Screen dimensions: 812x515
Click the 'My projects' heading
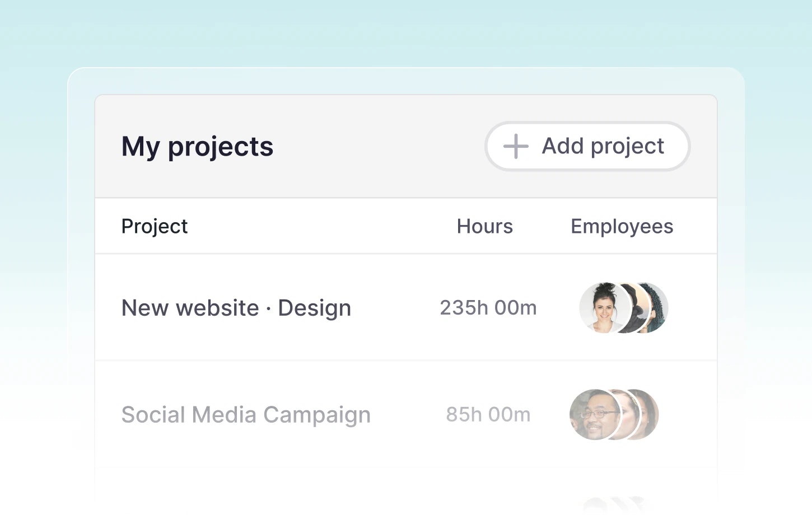197,147
